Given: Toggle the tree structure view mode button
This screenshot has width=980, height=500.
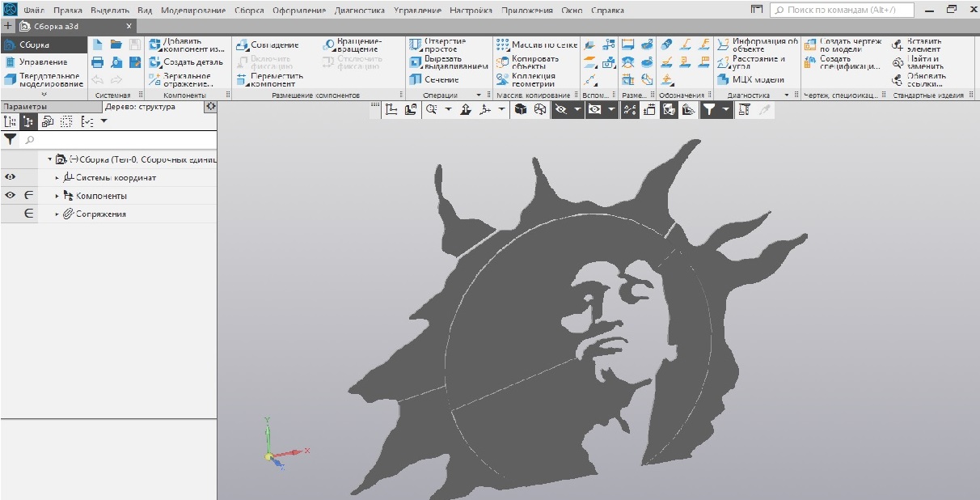Looking at the screenshot, I should click(x=29, y=121).
